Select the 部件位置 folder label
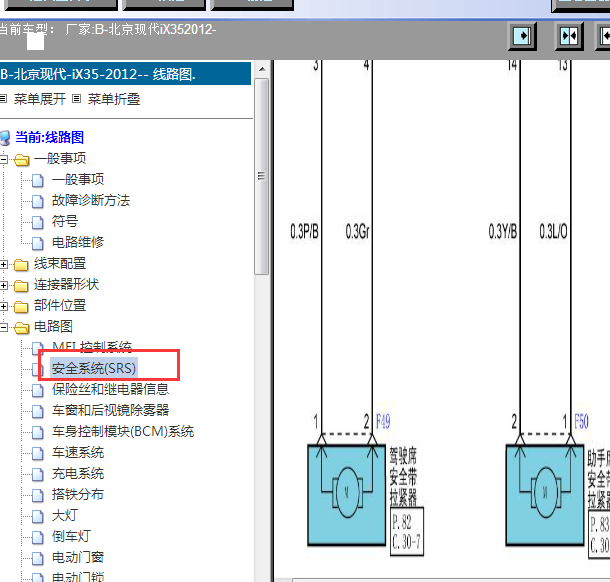 [60, 305]
